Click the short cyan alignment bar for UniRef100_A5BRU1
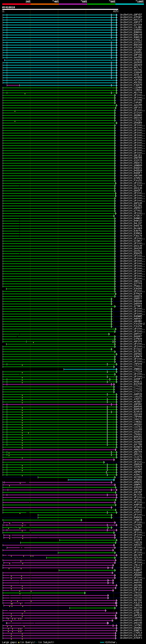The width and height of the screenshot is (146, 644). [90, 369]
